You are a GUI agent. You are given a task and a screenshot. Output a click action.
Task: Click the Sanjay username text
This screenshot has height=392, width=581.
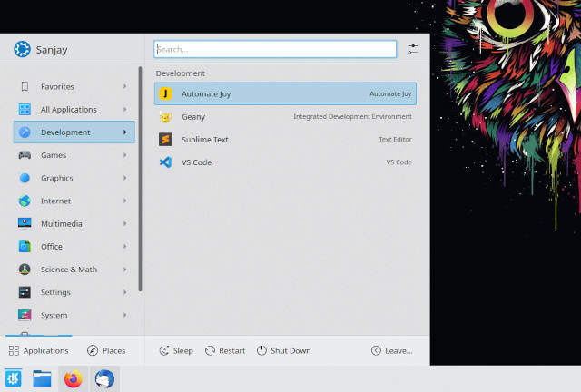tap(52, 50)
